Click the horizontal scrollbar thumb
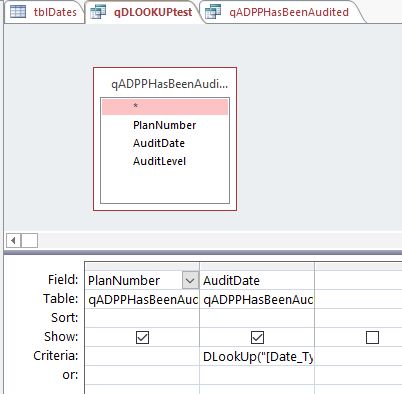Screen dimensions: 402x394 click(29, 240)
